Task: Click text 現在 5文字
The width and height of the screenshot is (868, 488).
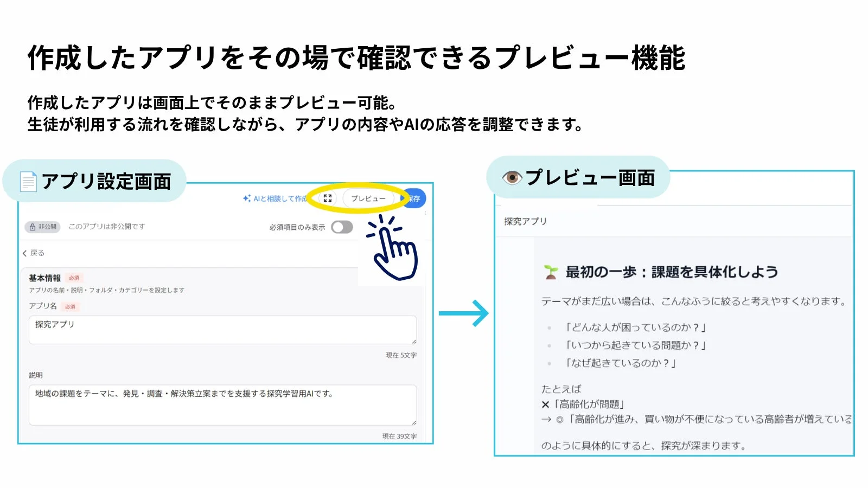Action: 401,355
